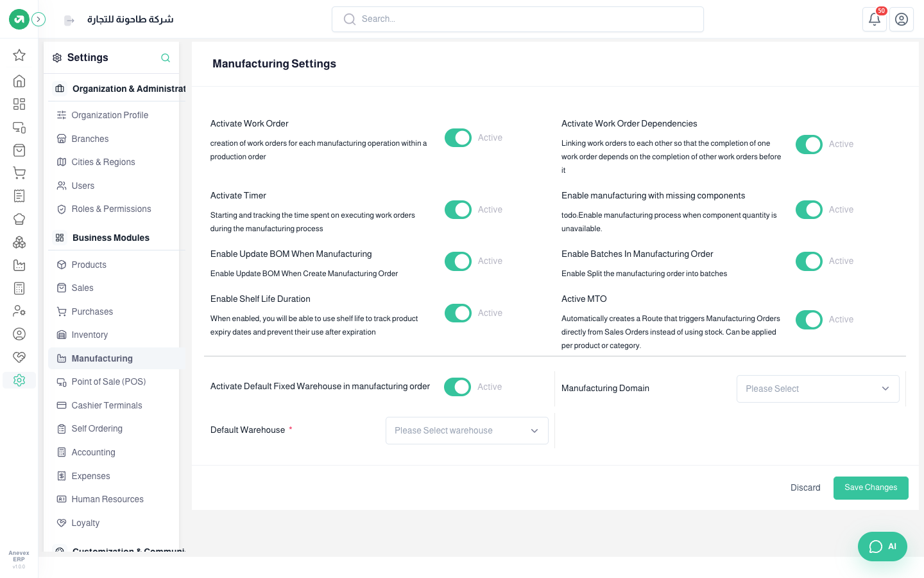This screenshot has width=924, height=578.
Task: Open the stacked boxes icon in left rail
Action: (19, 242)
